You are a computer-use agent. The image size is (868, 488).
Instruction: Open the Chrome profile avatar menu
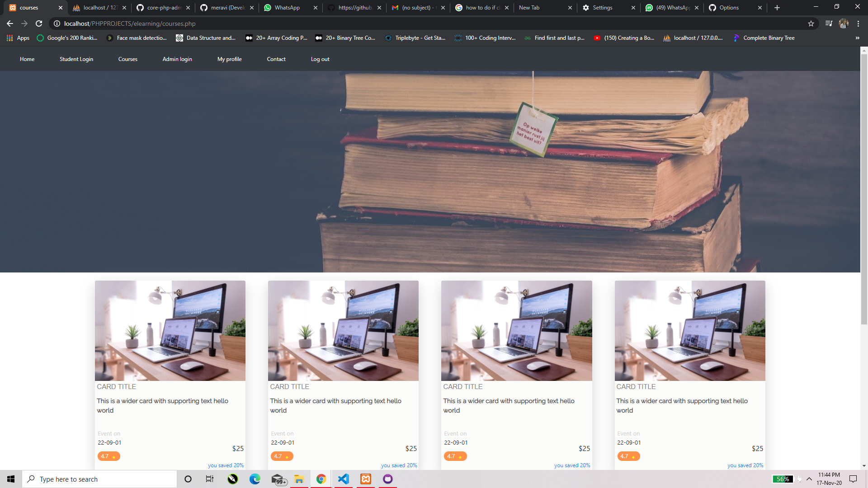coord(844,23)
